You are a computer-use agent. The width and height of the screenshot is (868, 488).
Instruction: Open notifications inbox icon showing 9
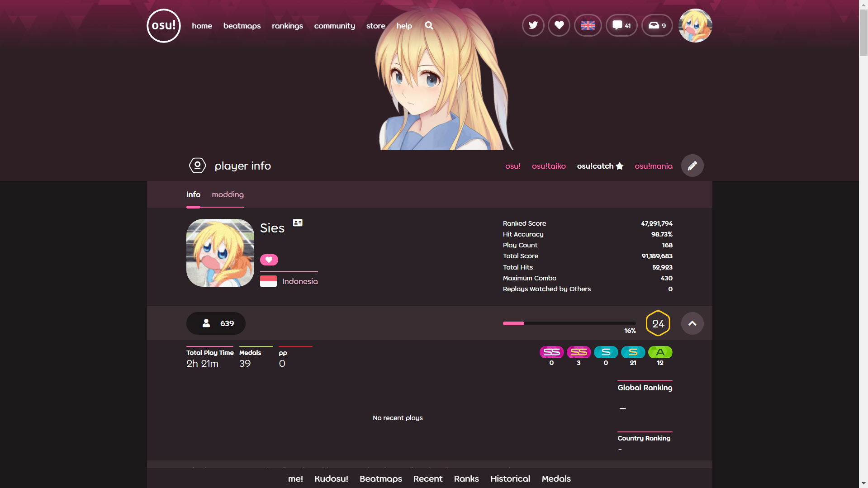point(657,25)
